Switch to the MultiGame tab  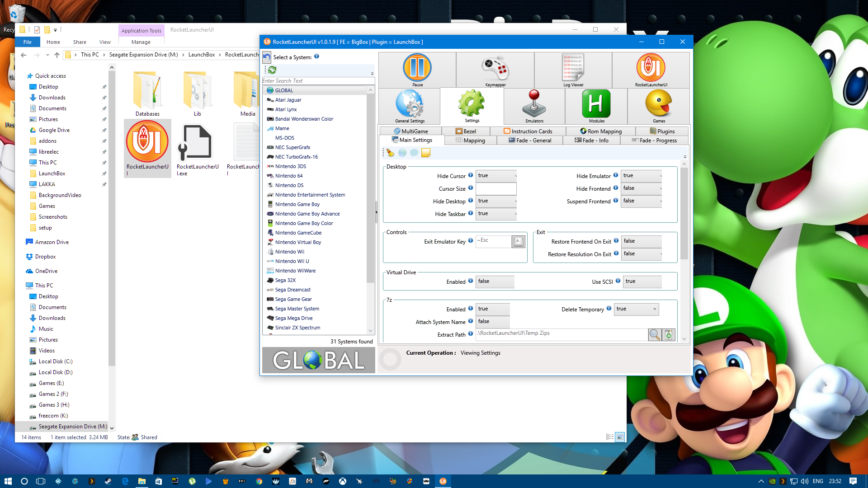coord(410,131)
